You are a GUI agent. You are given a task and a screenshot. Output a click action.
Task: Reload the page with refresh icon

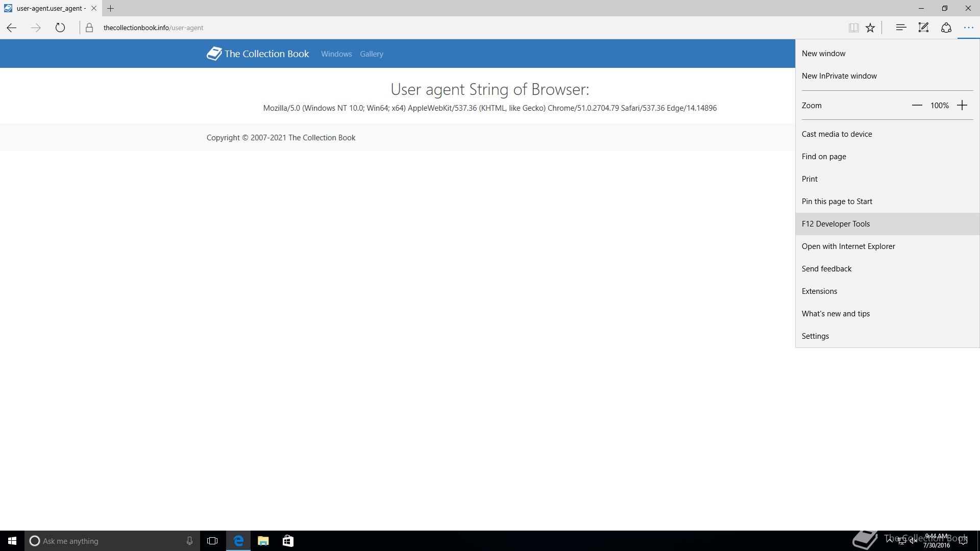coord(60,28)
